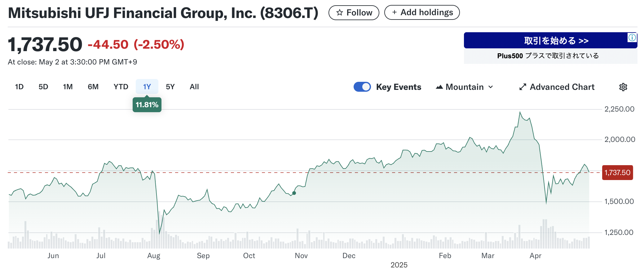This screenshot has height=273, width=644.
Task: Click the star icon in Follow
Action: pyautogui.click(x=340, y=13)
